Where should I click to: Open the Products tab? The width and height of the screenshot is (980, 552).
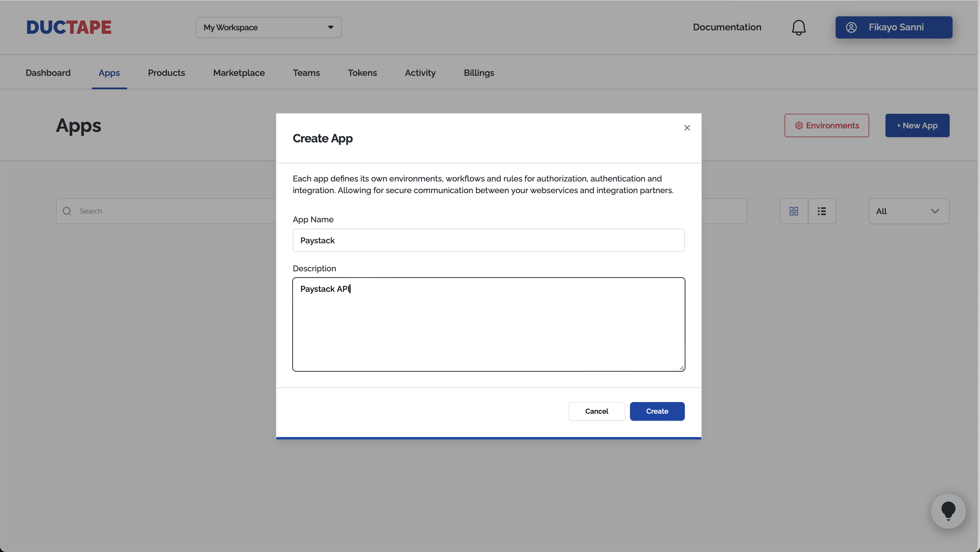[166, 73]
